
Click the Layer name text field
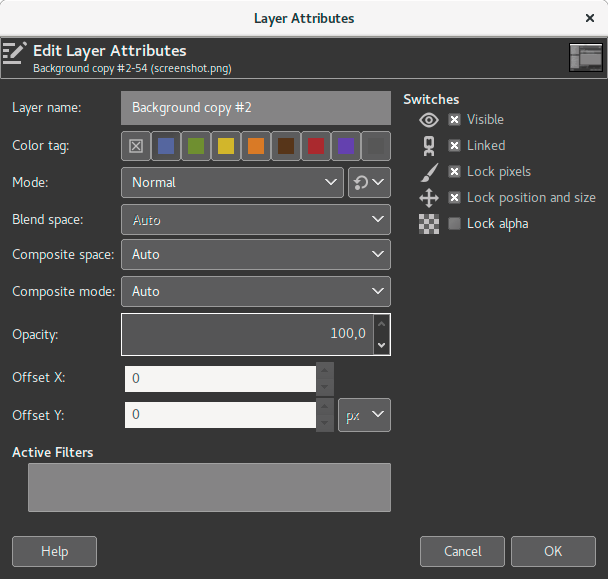[255, 108]
